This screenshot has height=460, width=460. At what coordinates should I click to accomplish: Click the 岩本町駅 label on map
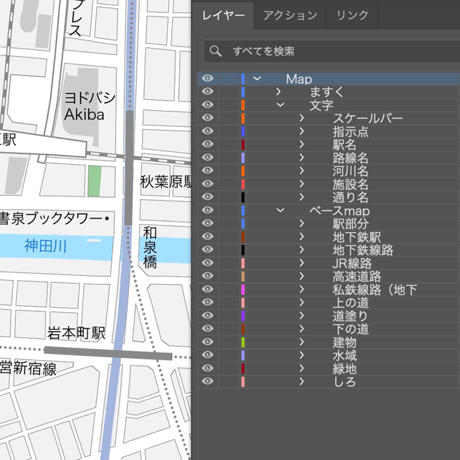click(76, 333)
